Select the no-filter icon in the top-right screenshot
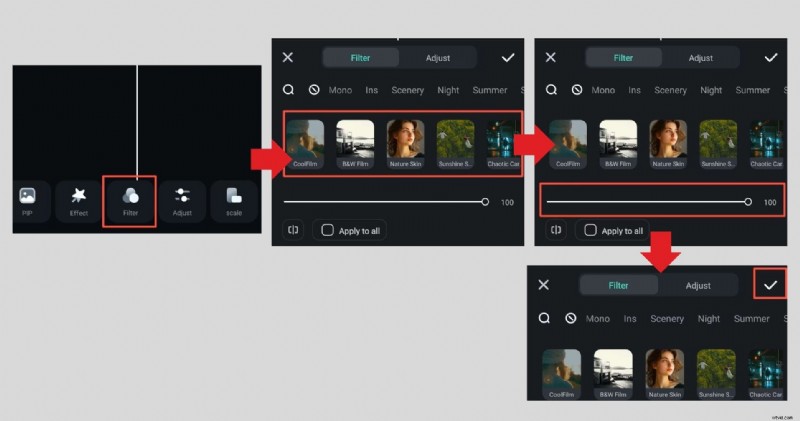 point(577,90)
